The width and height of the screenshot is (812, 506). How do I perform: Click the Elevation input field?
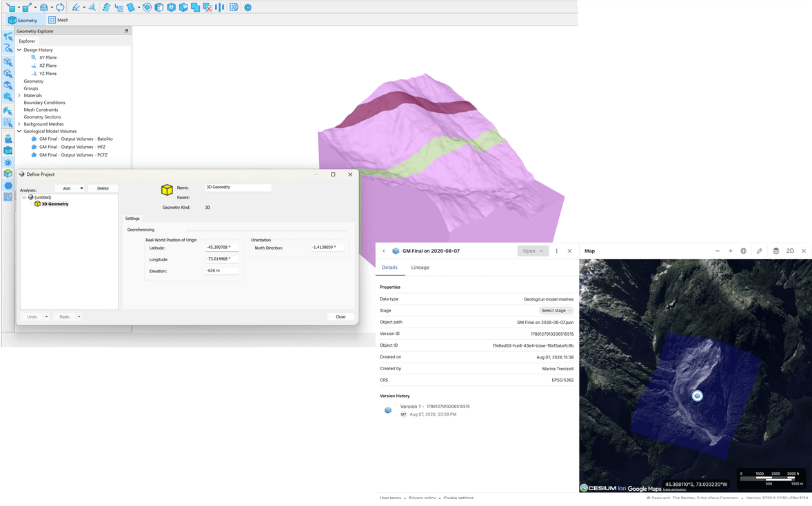click(x=222, y=271)
